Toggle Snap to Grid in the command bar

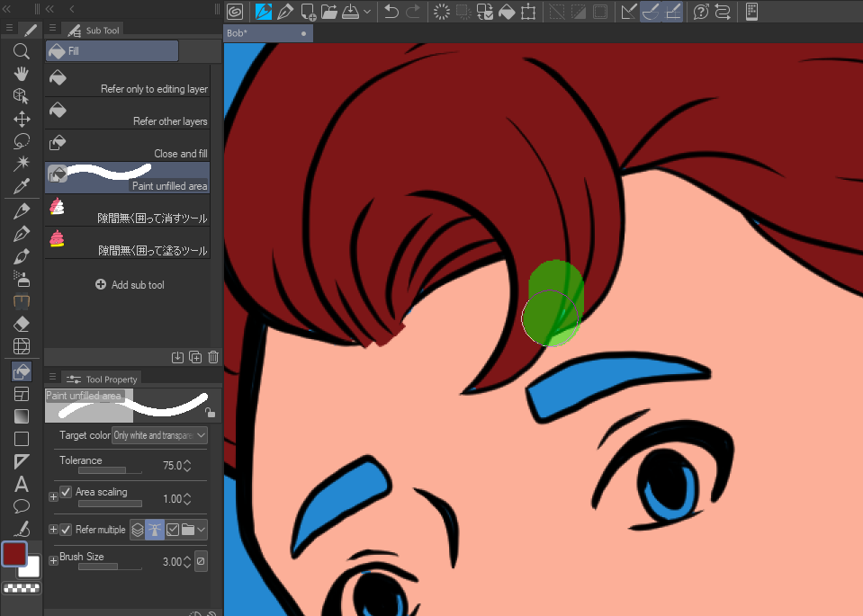672,11
